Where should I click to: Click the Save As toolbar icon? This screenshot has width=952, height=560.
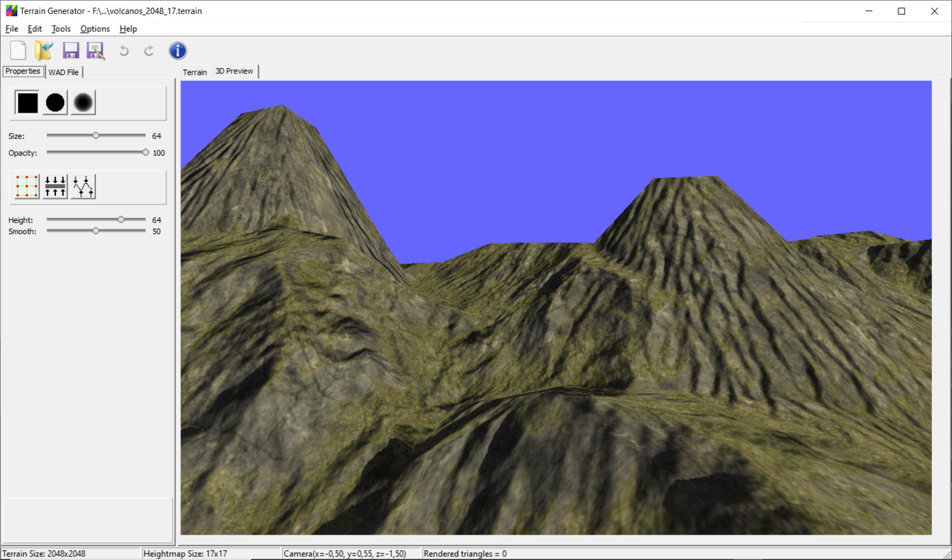tap(96, 51)
